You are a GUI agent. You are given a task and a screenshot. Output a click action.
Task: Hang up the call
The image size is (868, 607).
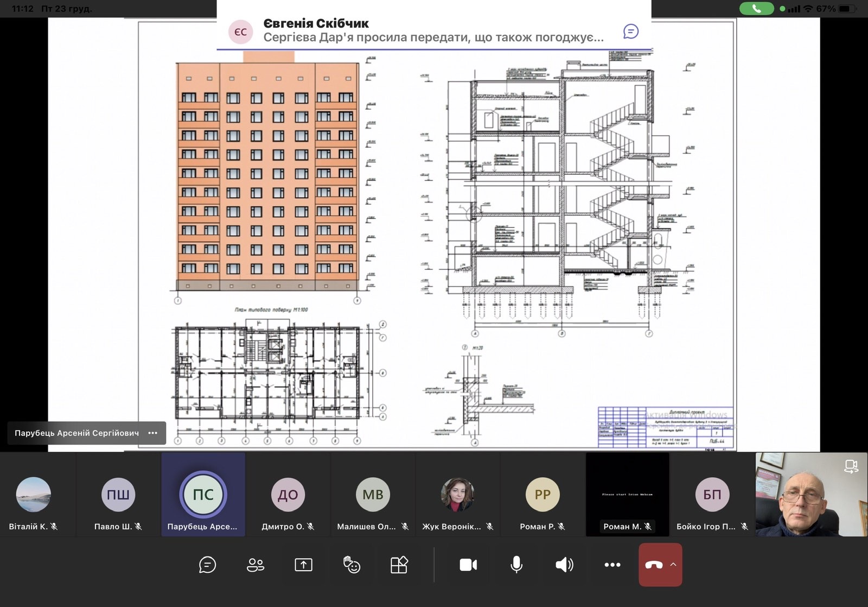click(x=654, y=565)
